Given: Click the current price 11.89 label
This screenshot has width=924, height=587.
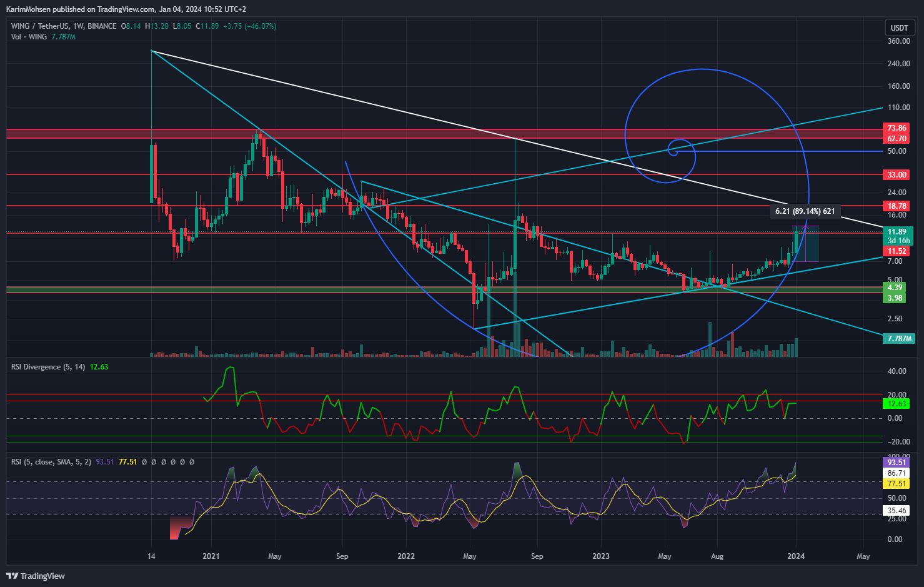Looking at the screenshot, I should [897, 232].
